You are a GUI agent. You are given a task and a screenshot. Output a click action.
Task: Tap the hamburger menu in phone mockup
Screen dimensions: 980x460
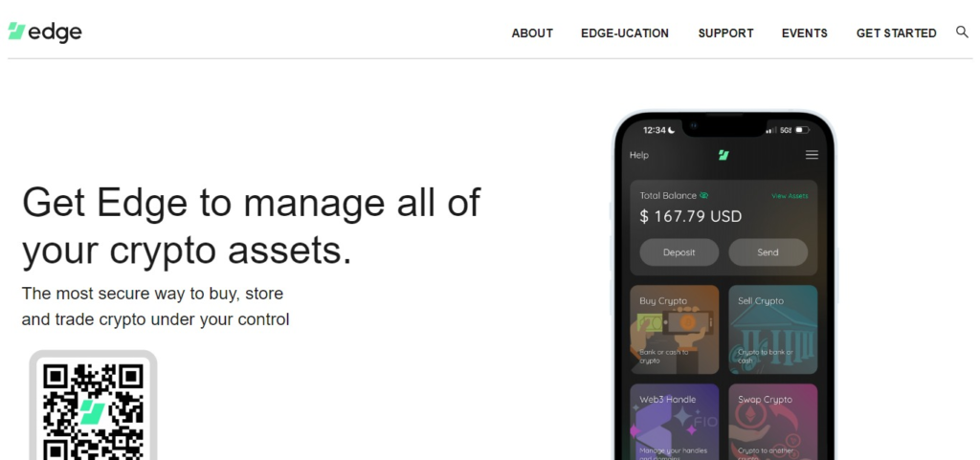[812, 155]
